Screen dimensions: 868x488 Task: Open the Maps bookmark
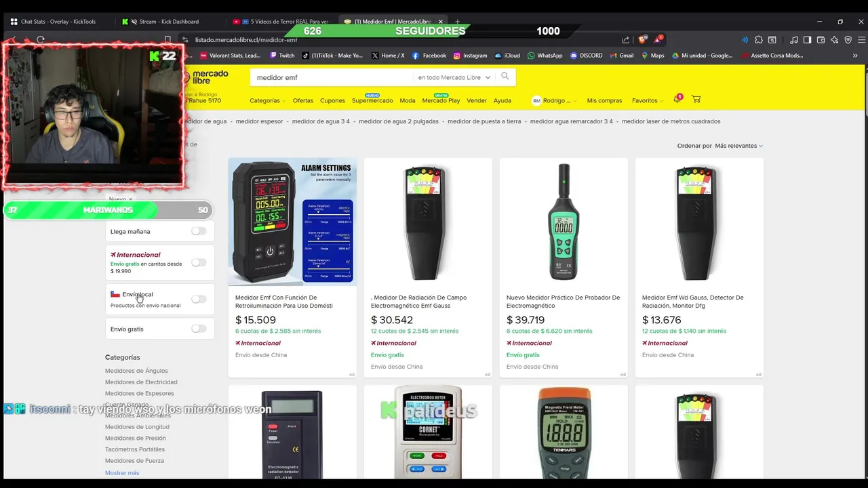click(652, 56)
